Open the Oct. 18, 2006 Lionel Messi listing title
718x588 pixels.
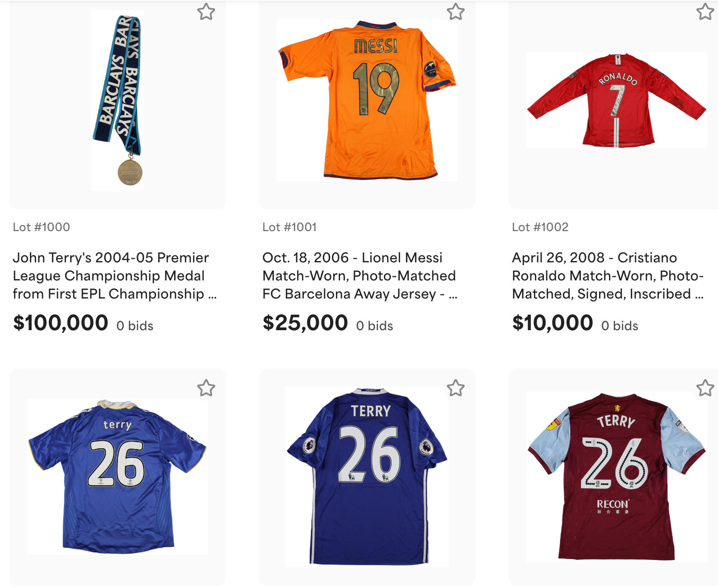tap(359, 276)
